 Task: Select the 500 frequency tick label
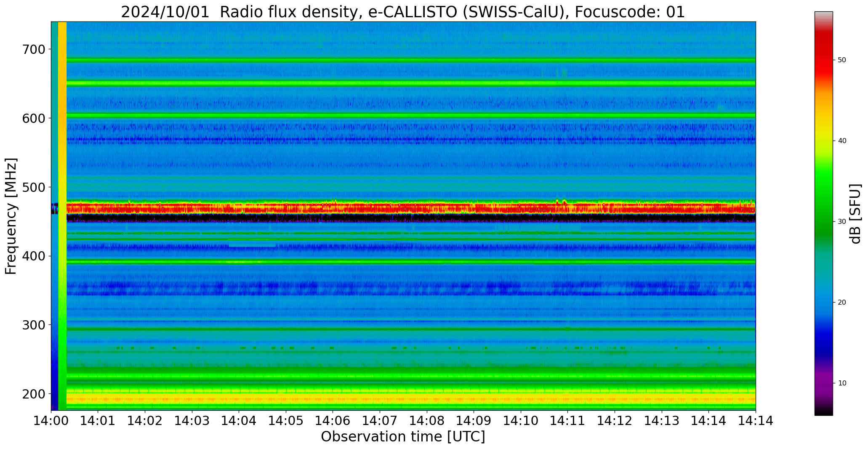[33, 187]
